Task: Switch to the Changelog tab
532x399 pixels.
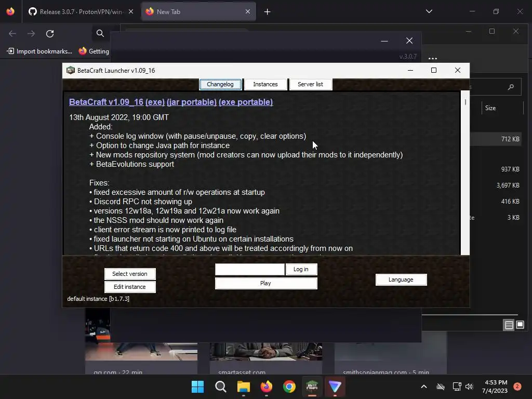Action: pyautogui.click(x=220, y=84)
